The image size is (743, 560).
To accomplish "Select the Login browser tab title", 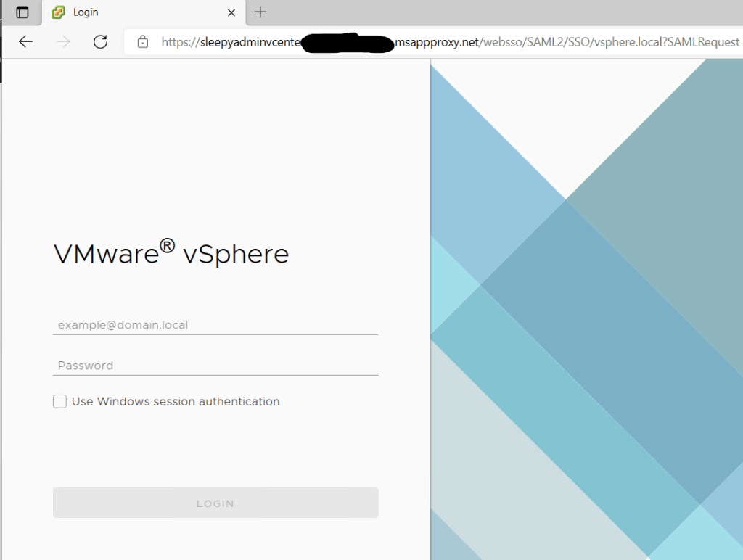I will 86,12.
